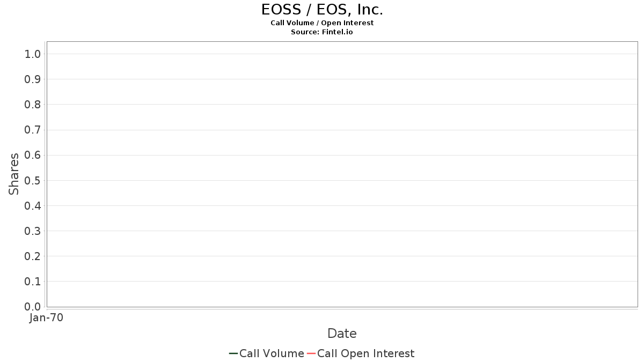Viewport: 644px width, 362px height.
Task: Click the 0.0 y-axis tick label
Action: click(33, 307)
